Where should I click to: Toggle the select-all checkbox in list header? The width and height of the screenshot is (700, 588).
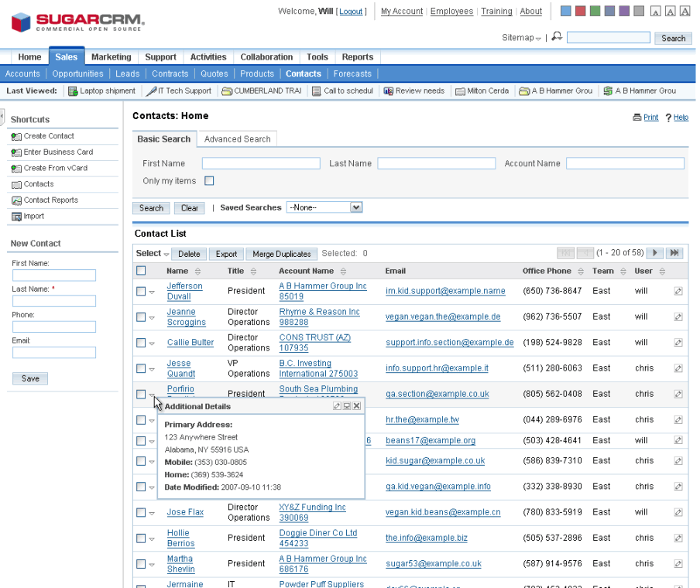pos(141,270)
